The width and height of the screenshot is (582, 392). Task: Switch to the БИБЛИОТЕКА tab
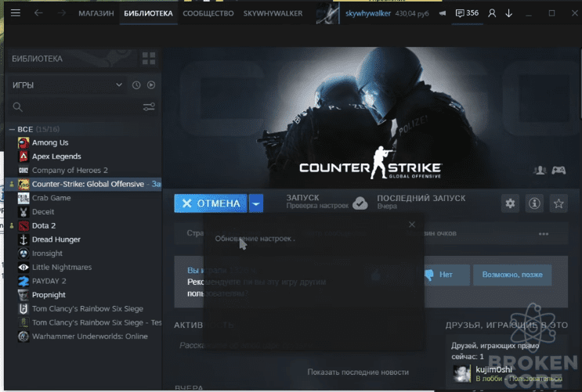click(x=149, y=13)
